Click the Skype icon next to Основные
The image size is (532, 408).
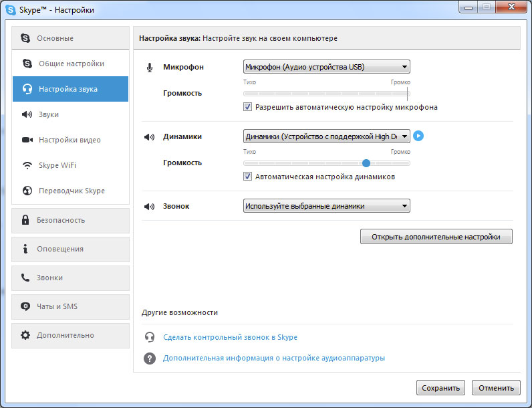tap(25, 38)
